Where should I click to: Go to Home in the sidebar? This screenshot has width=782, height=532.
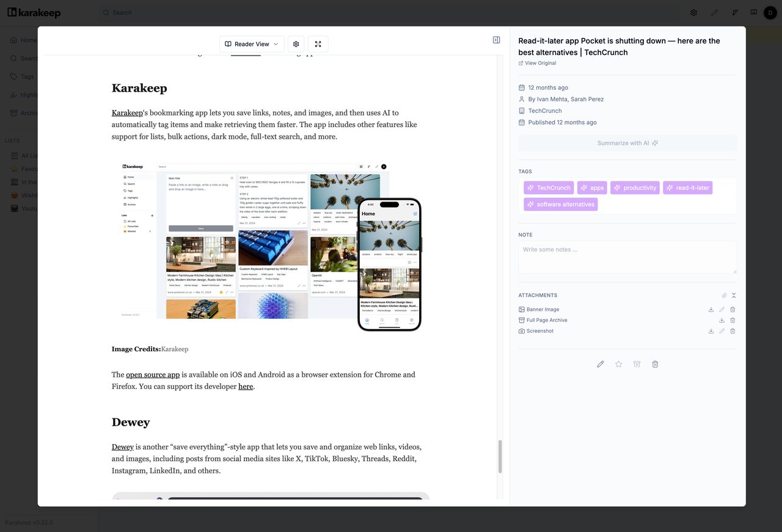coord(23,40)
